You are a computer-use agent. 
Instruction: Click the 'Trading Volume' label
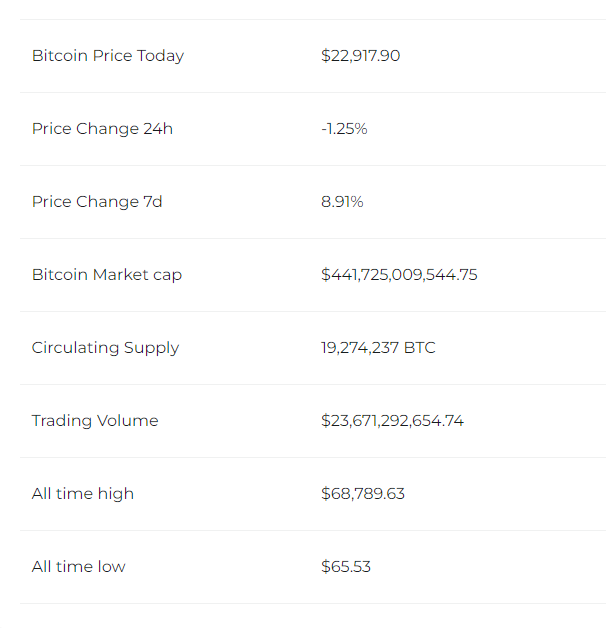pyautogui.click(x=95, y=421)
